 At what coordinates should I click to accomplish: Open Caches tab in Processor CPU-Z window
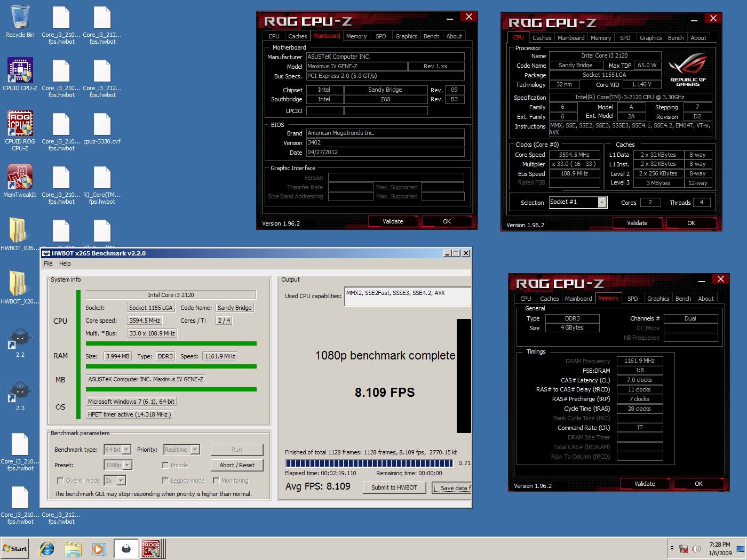tap(542, 38)
